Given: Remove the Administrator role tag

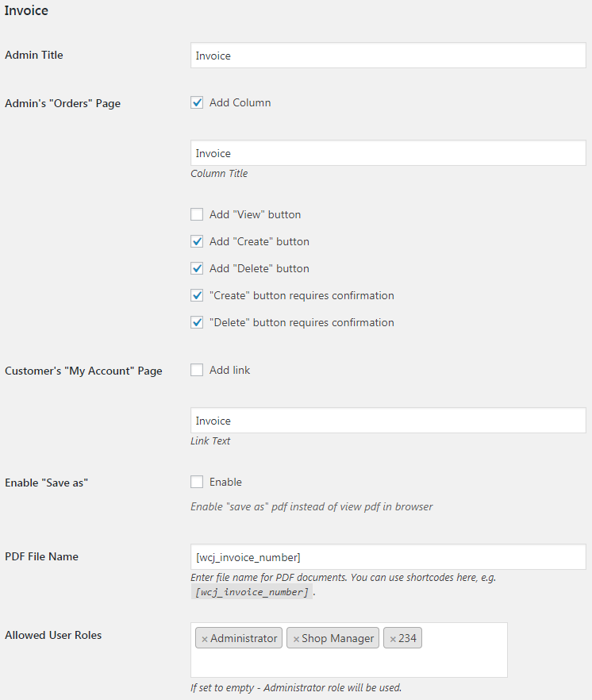Looking at the screenshot, I should point(205,639).
